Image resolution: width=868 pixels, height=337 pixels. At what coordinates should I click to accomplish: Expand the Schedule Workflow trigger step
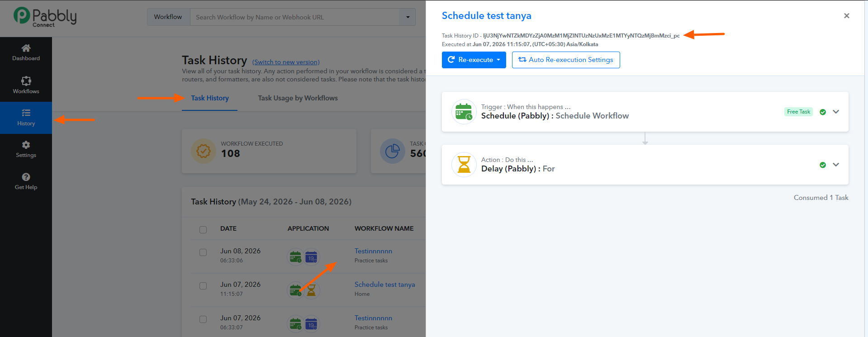(x=836, y=112)
